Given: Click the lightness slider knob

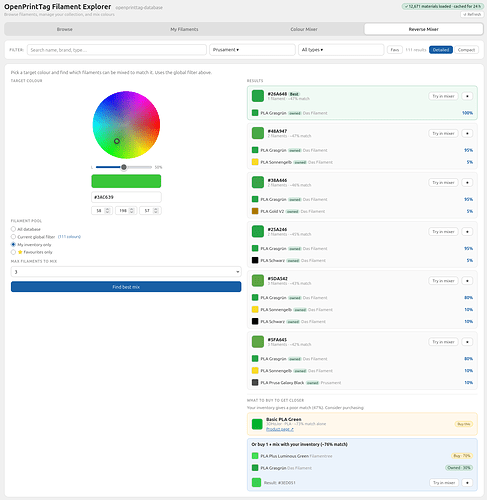Looking at the screenshot, I should click(x=124, y=167).
